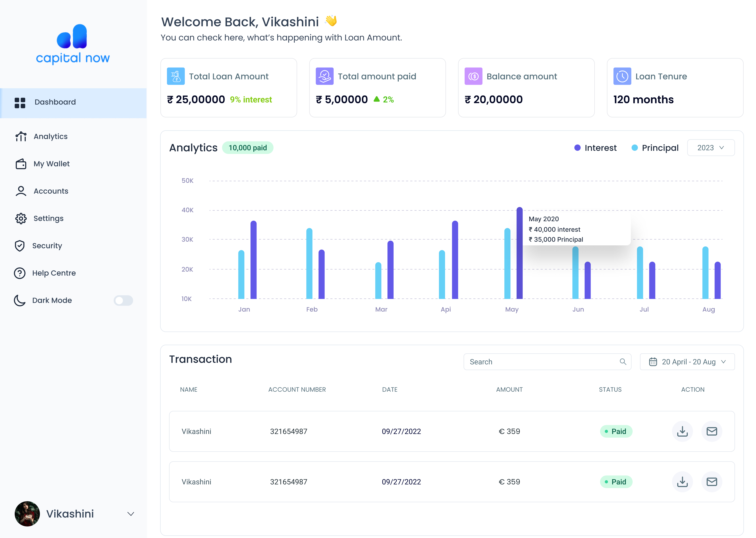Download the second transaction receipt
756x538 pixels.
tap(682, 482)
